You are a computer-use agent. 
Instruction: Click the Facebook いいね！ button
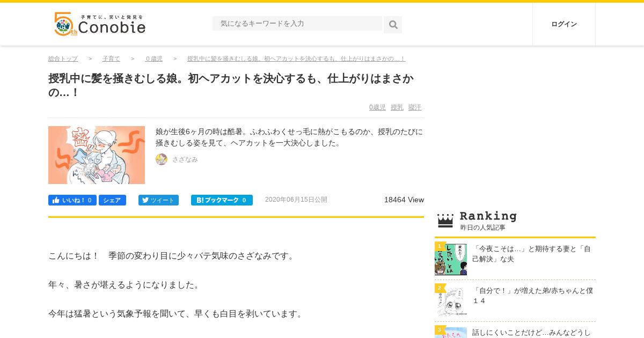72,200
